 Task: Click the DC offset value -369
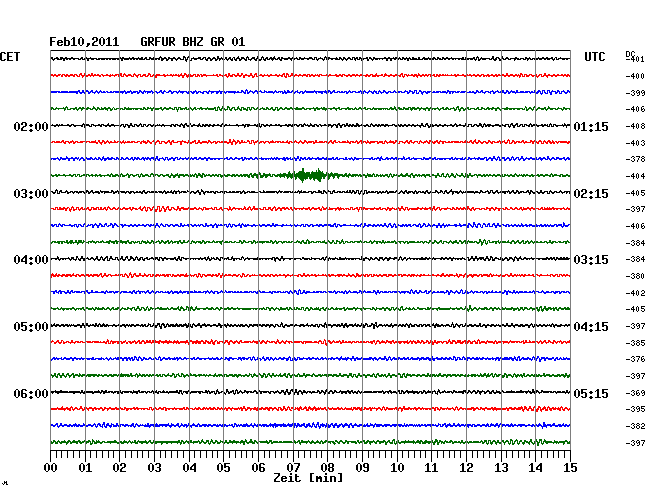point(635,393)
